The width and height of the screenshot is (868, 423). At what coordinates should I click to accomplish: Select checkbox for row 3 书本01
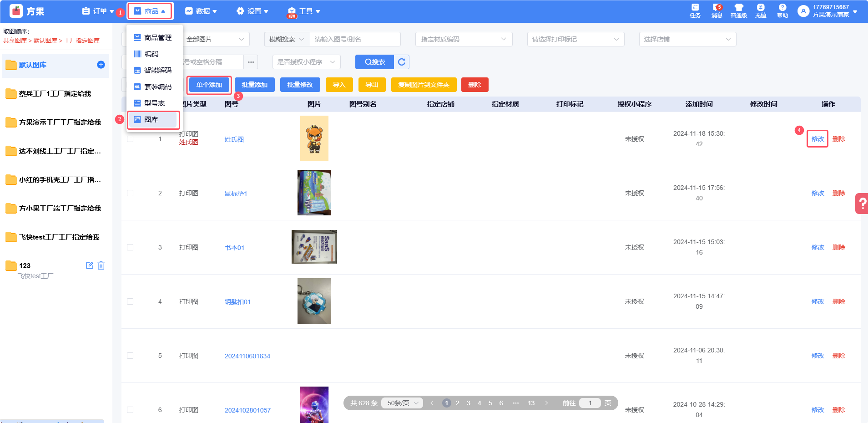point(130,247)
